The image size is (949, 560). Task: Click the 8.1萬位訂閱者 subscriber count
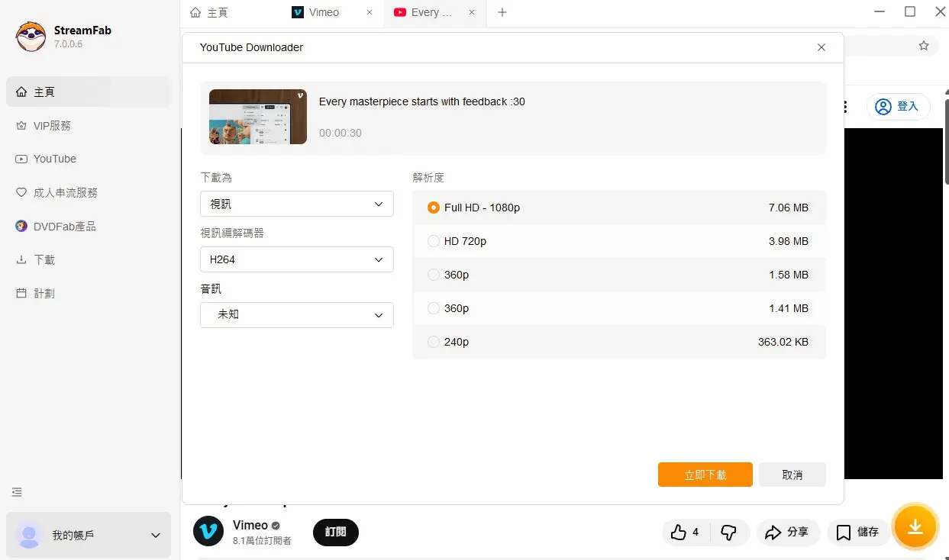262,541
